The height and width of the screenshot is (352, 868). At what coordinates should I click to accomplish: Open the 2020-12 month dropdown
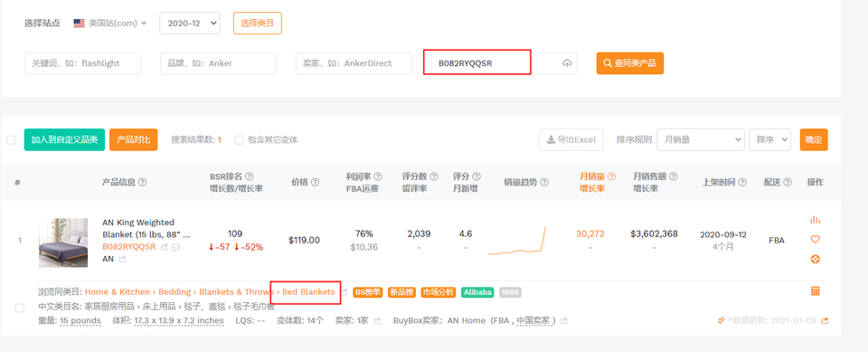point(189,24)
